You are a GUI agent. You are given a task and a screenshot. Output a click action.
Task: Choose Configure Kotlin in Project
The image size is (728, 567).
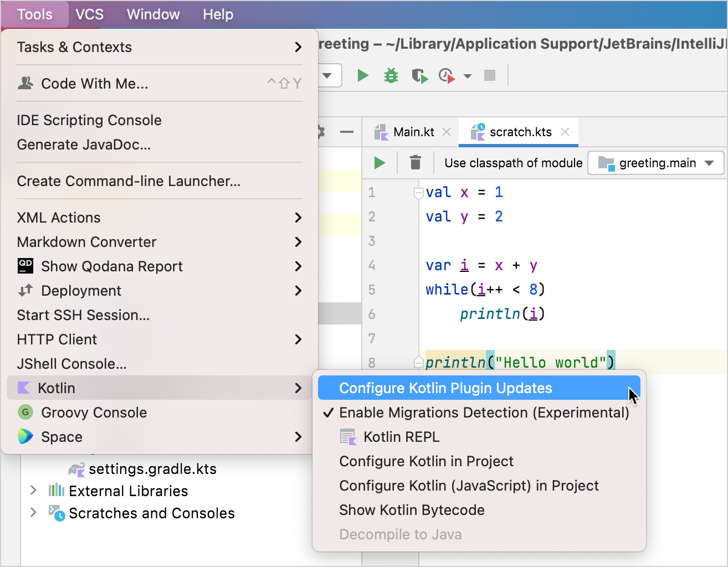[479, 461]
